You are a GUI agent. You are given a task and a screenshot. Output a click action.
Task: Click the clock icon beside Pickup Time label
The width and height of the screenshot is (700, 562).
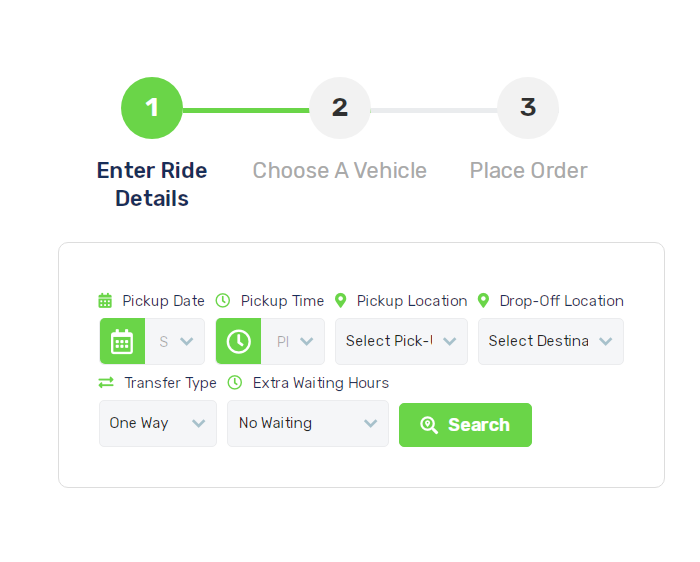223,300
